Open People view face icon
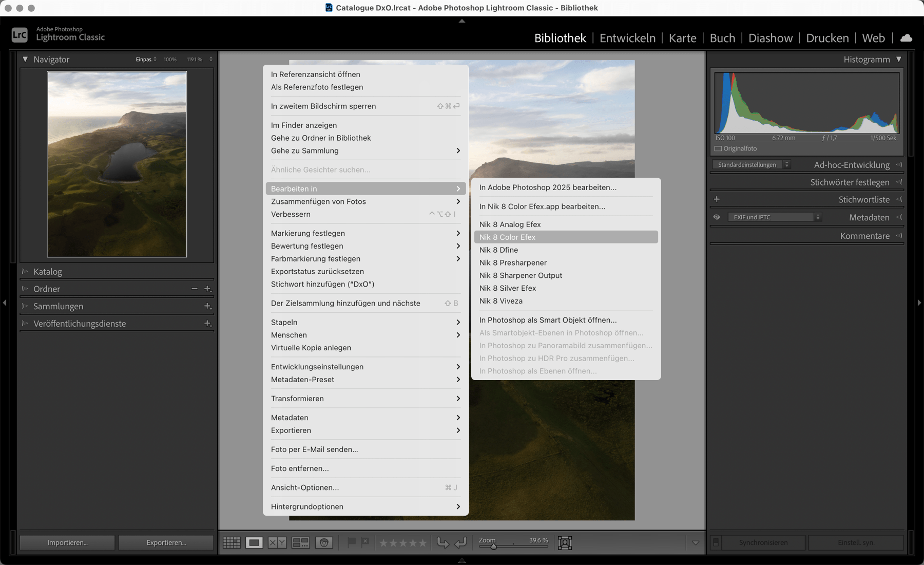 (x=324, y=542)
